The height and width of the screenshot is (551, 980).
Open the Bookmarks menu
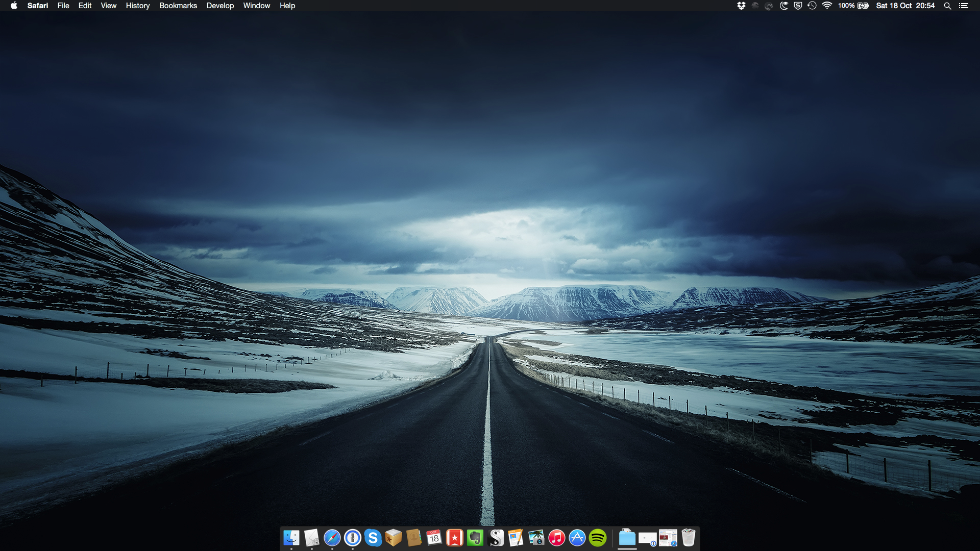tap(178, 6)
